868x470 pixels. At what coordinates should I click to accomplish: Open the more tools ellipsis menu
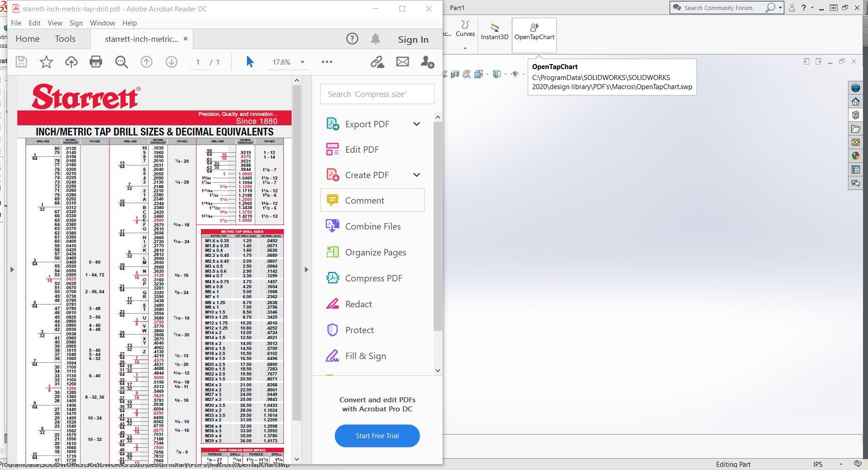[x=327, y=62]
